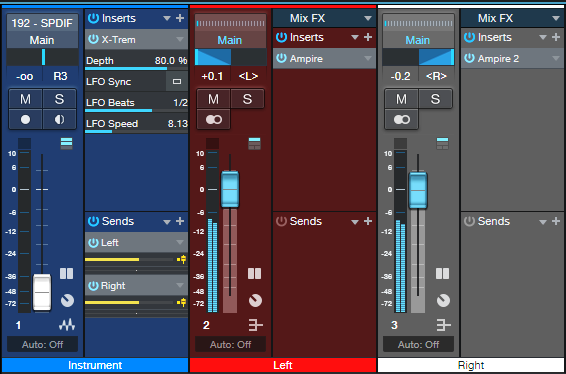Open the Right send destination dropdown
The height and width of the screenshot is (374, 566).
180,286
